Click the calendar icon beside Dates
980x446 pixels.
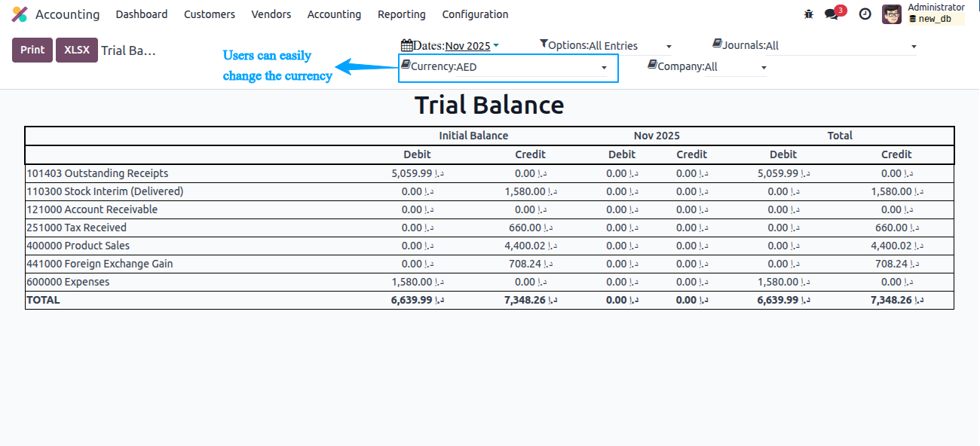coord(407,45)
